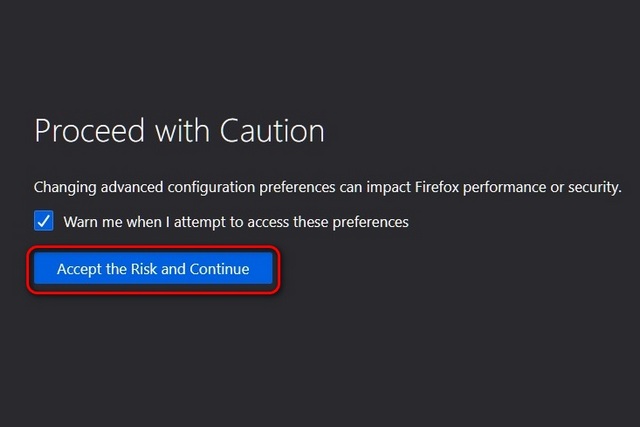This screenshot has height=427, width=640.
Task: Click the Accept the Risk and Continue button
Action: 152,269
